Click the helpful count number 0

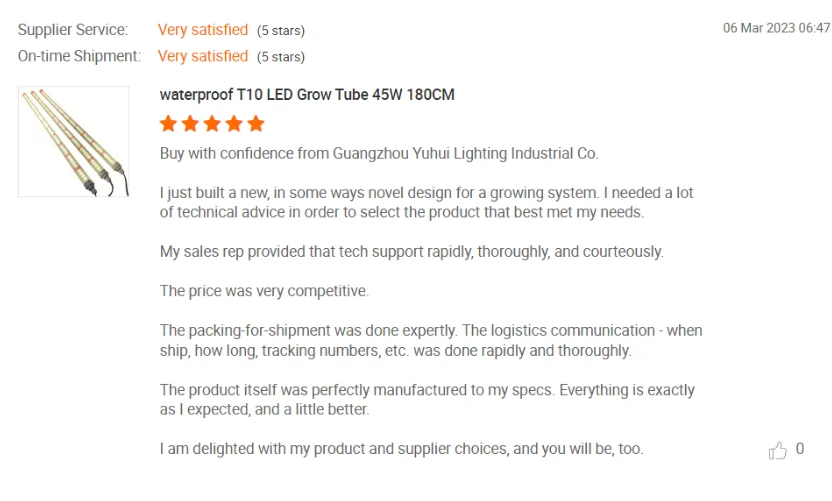(x=799, y=450)
